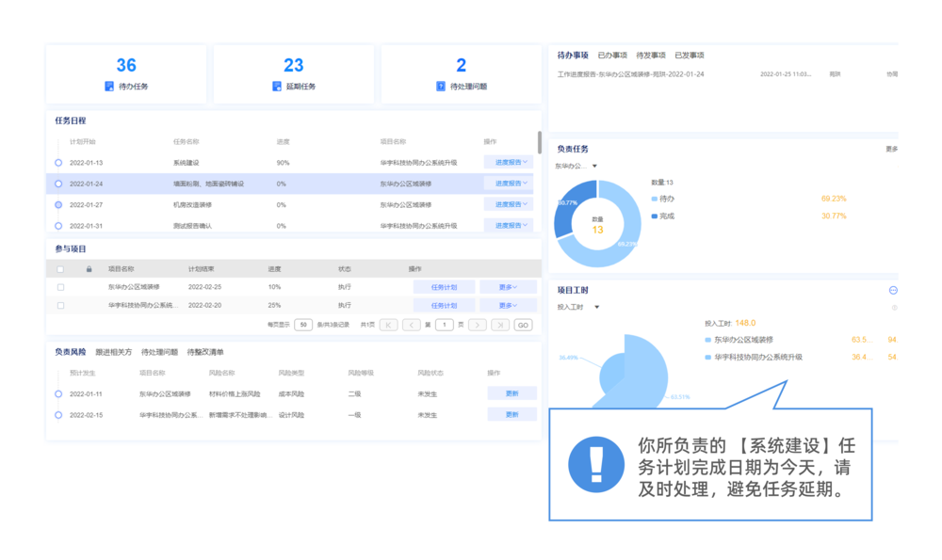Tick the checkbox for 东华办公区域装修 project

pyautogui.click(x=60, y=287)
